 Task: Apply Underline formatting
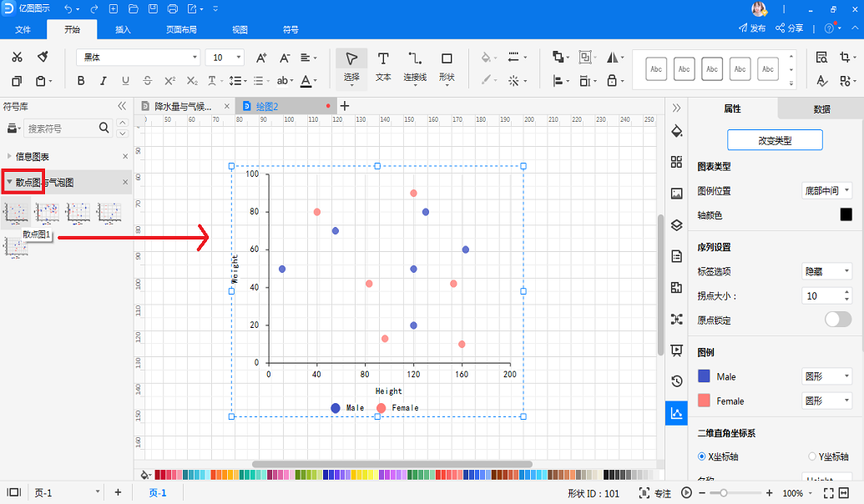(125, 81)
